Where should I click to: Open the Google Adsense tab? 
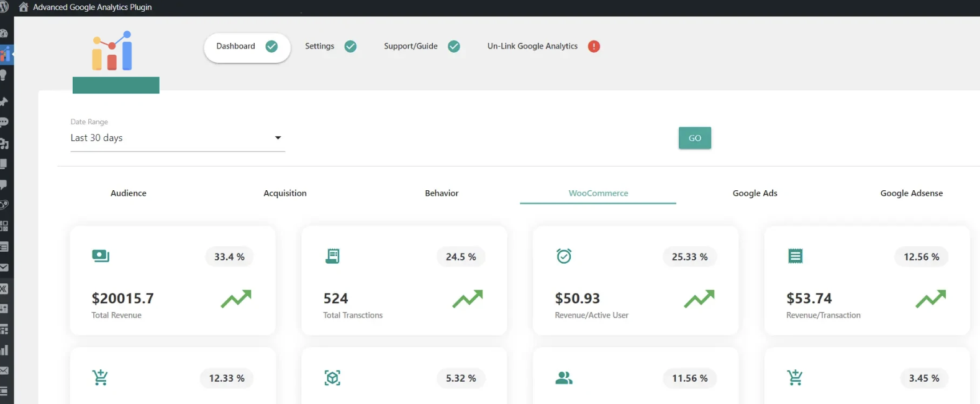[x=911, y=193]
